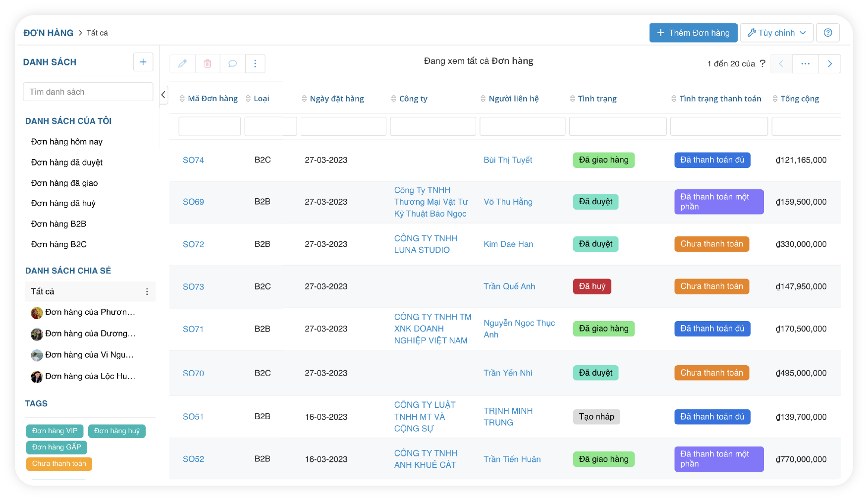Select Đơn hàng B2B list
Image resolution: width=868 pixels, height=501 pixels.
(x=58, y=224)
